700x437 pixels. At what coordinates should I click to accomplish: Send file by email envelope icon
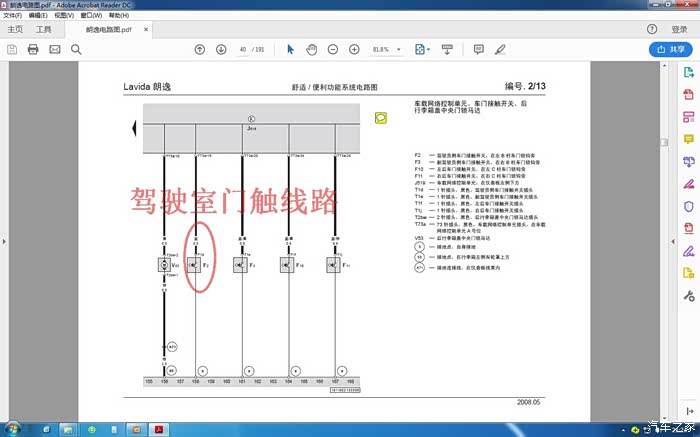tap(55, 50)
